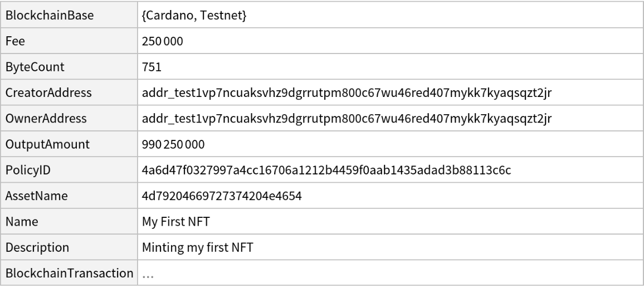Expand the BlockchainTransaction ellipsis value

pyautogui.click(x=148, y=274)
